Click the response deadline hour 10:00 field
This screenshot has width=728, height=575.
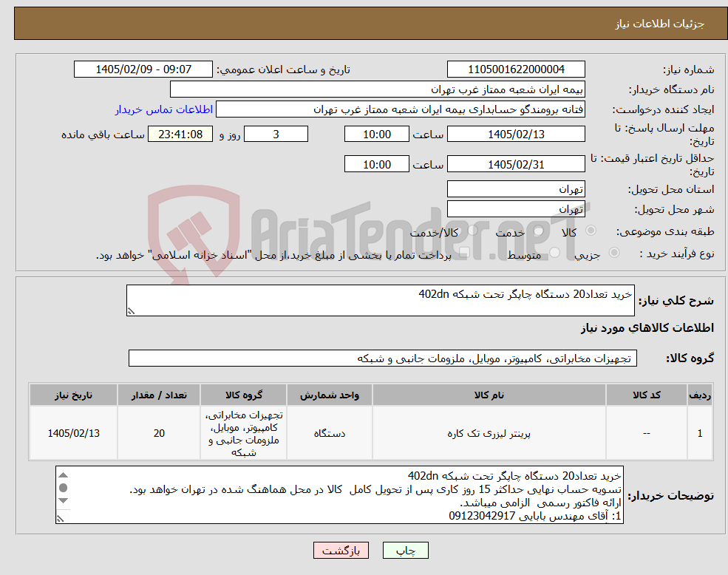(x=376, y=135)
